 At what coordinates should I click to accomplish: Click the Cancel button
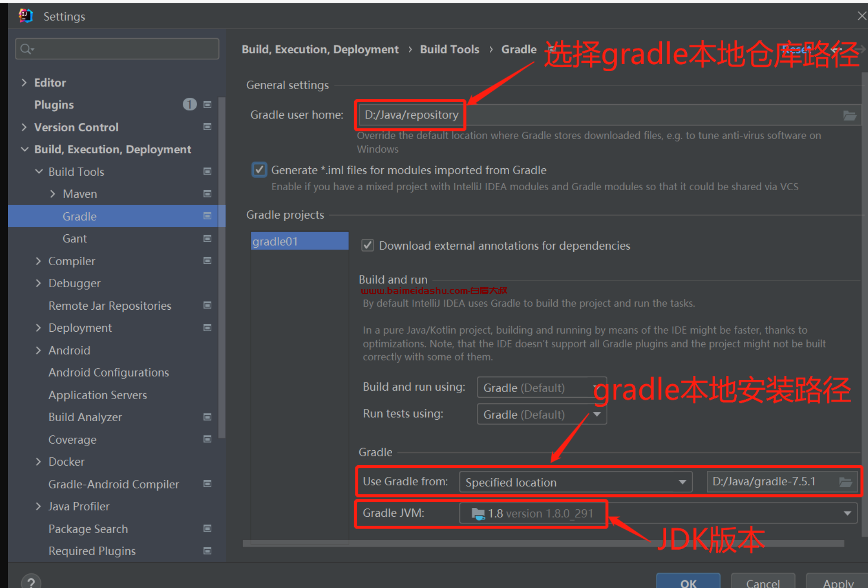763,581
